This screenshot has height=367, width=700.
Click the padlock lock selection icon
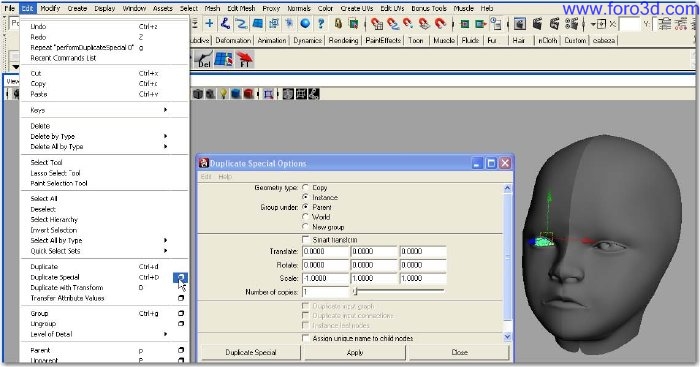pos(338,23)
